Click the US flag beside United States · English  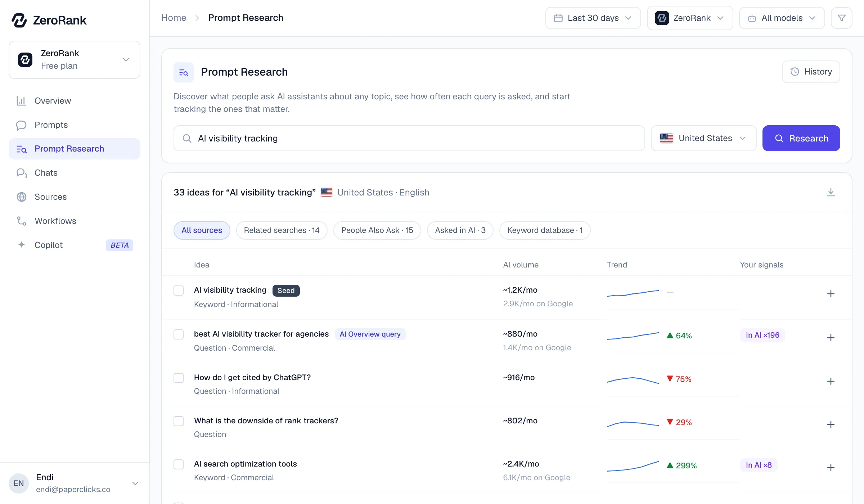[327, 192]
